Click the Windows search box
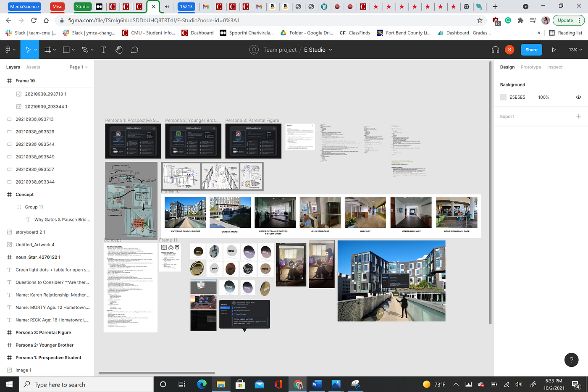Viewport: 588px width, 392px height. pyautogui.click(x=87, y=384)
